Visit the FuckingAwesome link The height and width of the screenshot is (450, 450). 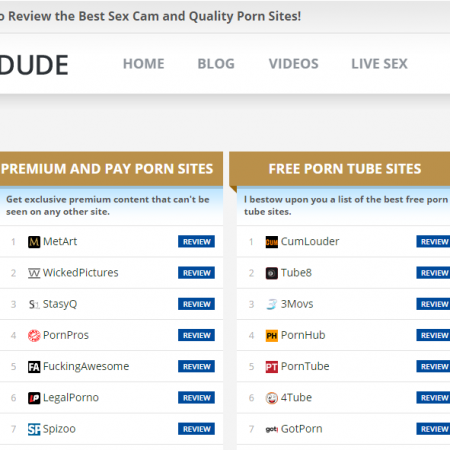[x=86, y=366]
